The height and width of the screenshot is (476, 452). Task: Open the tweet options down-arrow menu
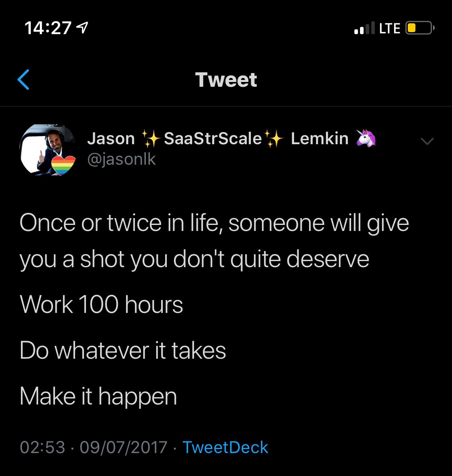coord(427,141)
